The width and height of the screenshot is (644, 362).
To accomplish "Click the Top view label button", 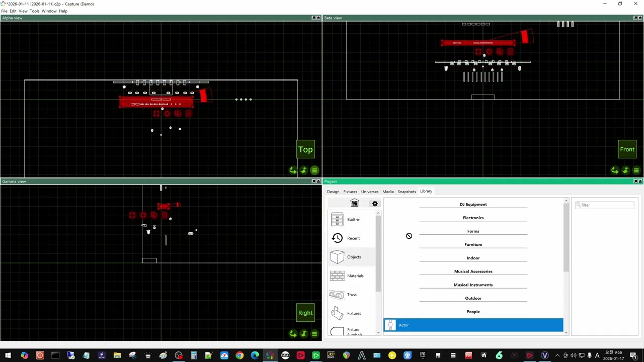I will tap(305, 149).
